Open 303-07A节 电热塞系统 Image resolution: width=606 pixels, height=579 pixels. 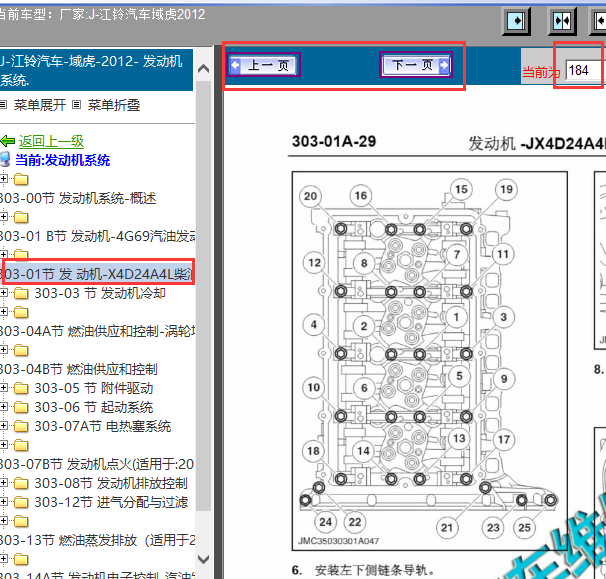point(103,426)
